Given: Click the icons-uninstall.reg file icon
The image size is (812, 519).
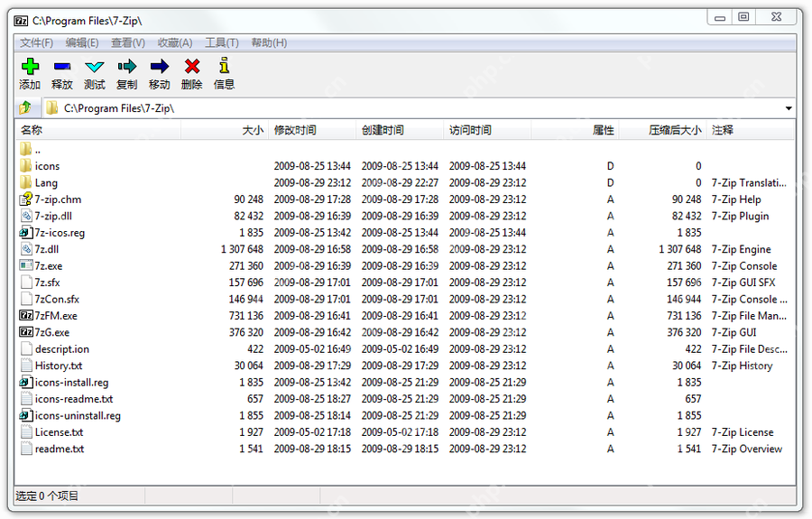Looking at the screenshot, I should (x=26, y=415).
